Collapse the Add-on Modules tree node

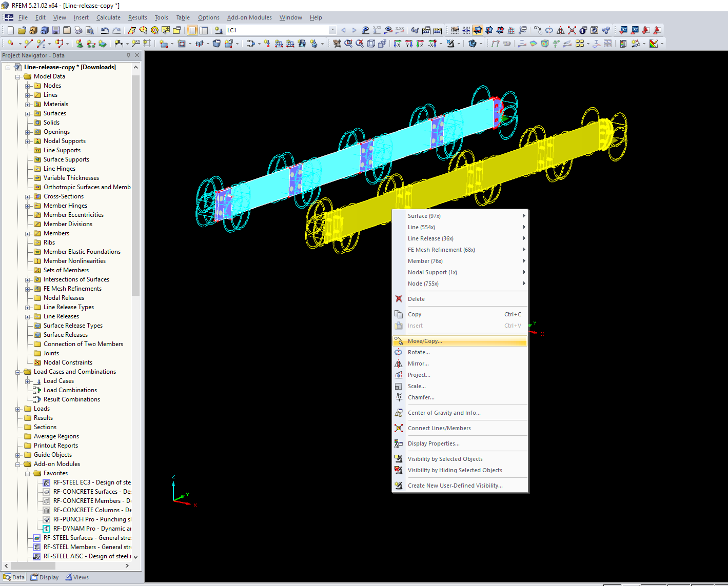(18, 464)
